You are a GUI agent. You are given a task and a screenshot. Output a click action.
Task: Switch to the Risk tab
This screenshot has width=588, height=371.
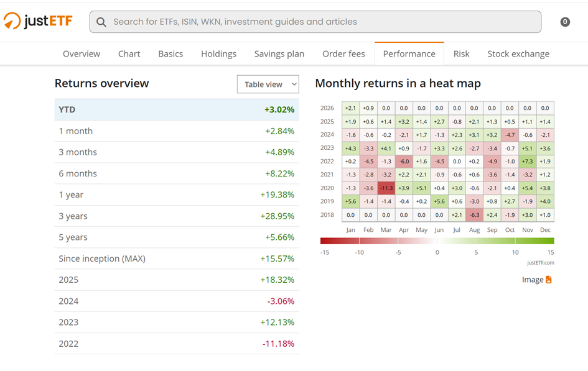[461, 54]
